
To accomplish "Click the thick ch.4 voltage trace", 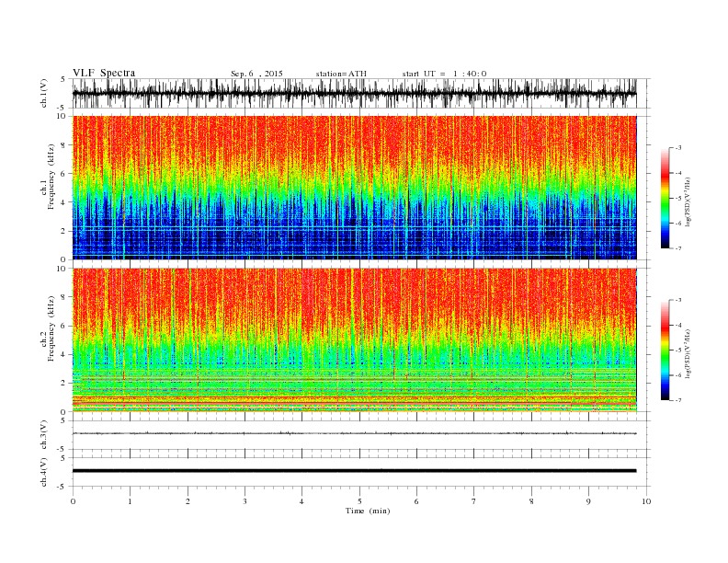I will point(355,471).
